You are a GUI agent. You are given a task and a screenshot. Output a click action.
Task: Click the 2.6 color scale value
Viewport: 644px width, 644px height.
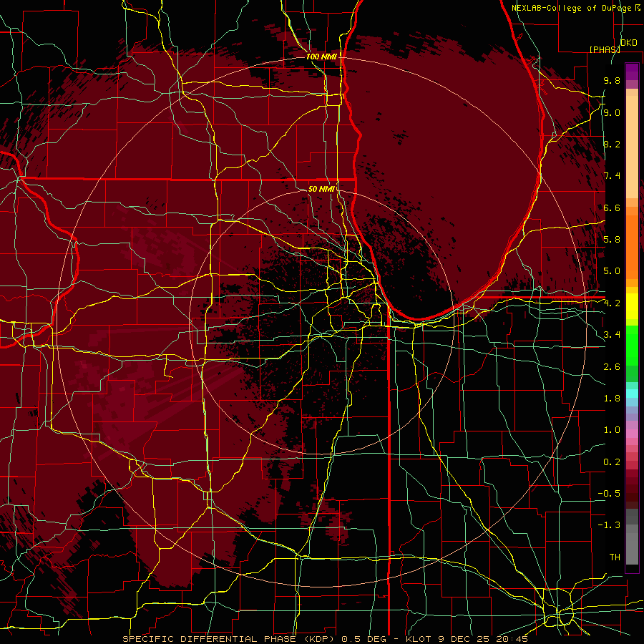[x=612, y=367]
